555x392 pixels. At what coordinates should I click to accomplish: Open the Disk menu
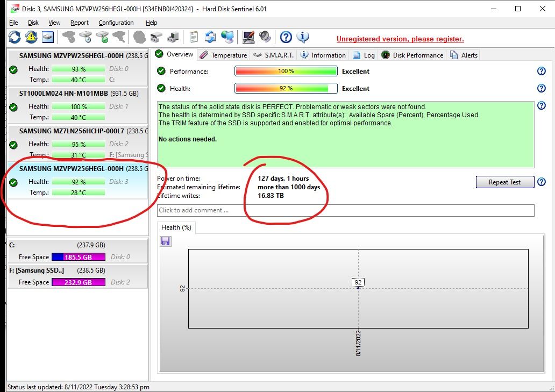[33, 23]
